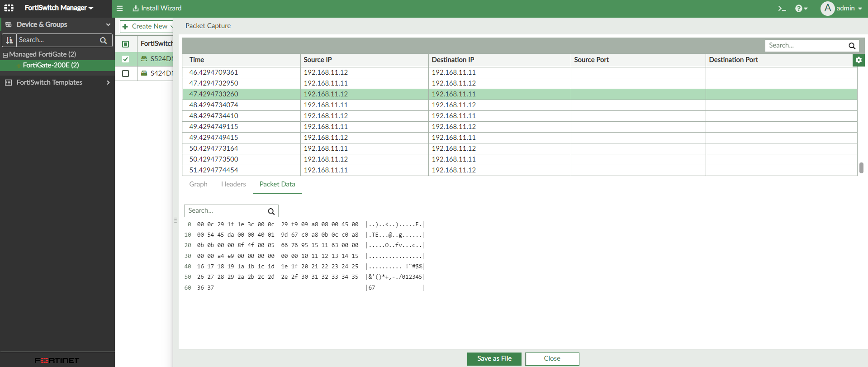868x367 pixels.
Task: Click the FortiSwitch Templates list icon
Action: (8, 82)
